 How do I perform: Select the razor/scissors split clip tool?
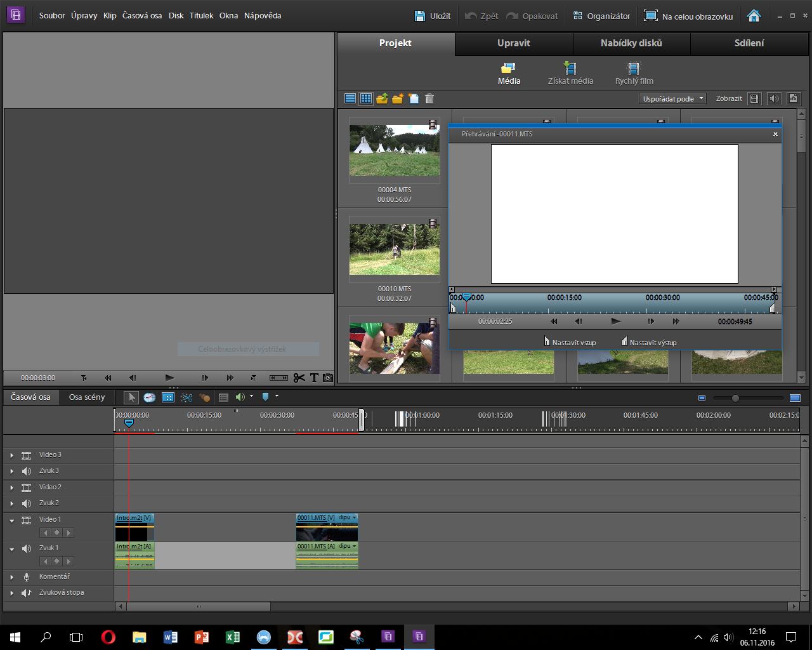pyautogui.click(x=299, y=378)
